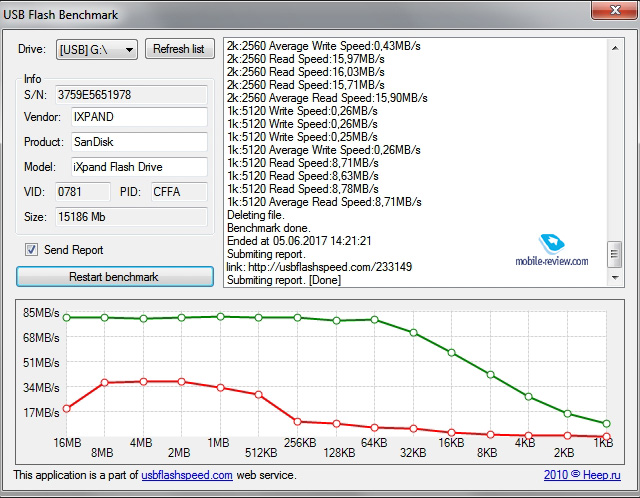This screenshot has height=498, width=640.
Task: Click the Size field 15186 Mb
Action: point(131,217)
